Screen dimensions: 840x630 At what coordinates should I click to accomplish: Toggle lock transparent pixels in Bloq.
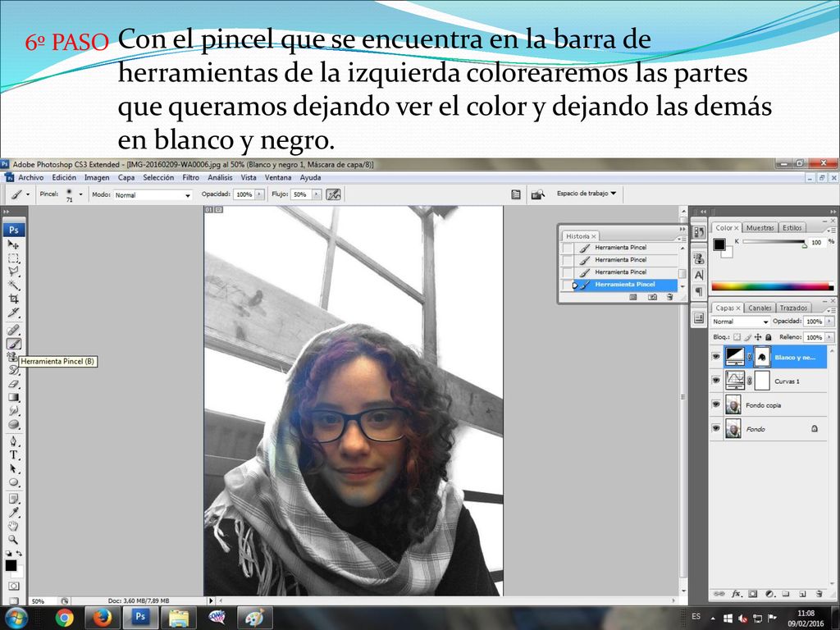click(x=737, y=337)
